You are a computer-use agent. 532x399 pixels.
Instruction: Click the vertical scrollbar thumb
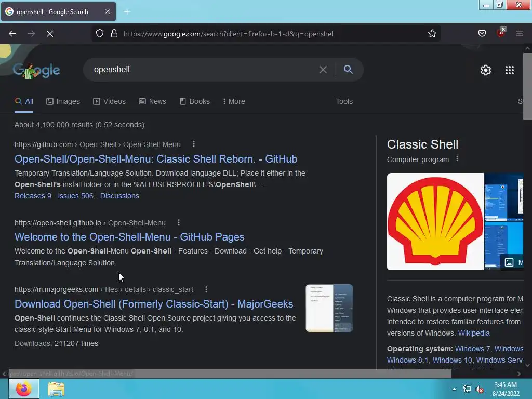coord(527,86)
